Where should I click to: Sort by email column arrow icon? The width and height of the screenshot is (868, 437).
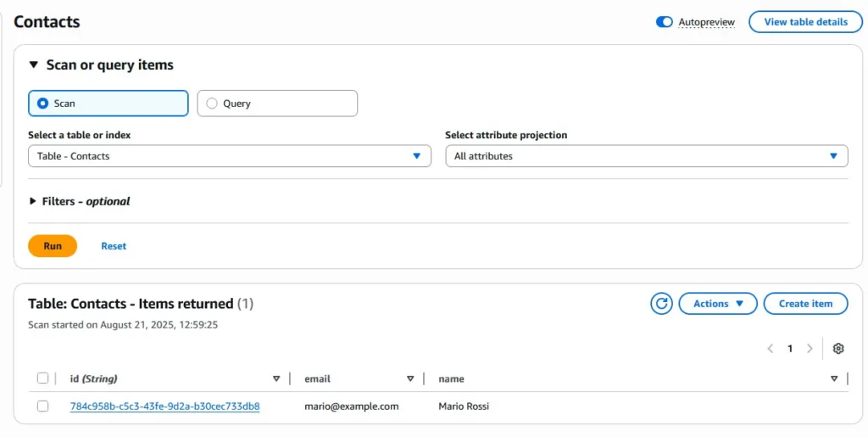(410, 378)
